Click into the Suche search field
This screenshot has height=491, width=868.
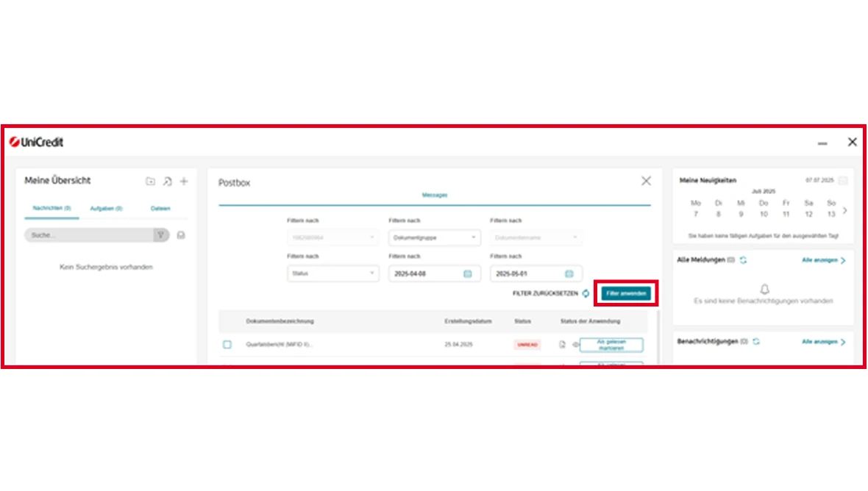pyautogui.click(x=88, y=235)
